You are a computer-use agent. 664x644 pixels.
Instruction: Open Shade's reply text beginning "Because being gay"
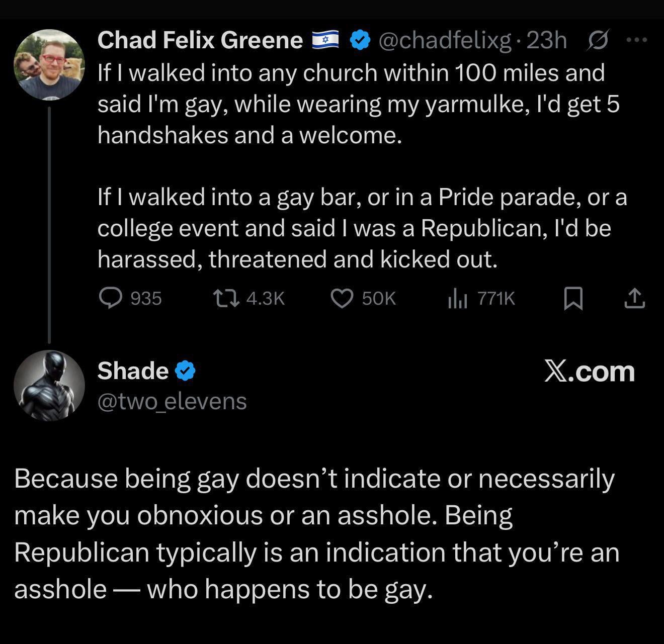point(316,533)
